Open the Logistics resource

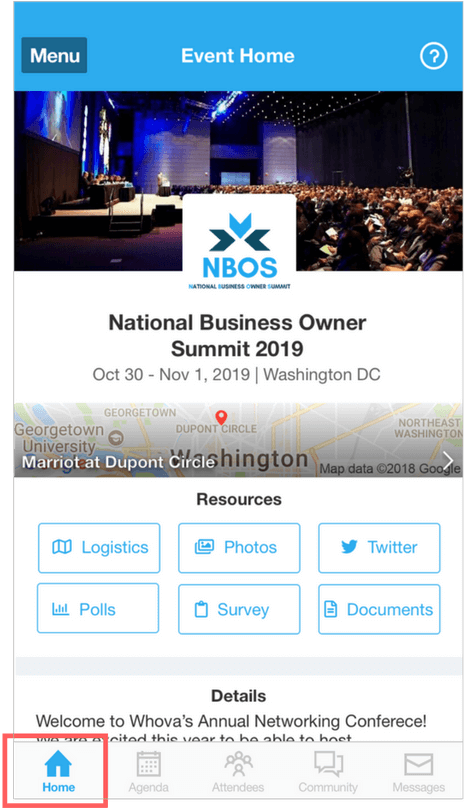pyautogui.click(x=99, y=548)
